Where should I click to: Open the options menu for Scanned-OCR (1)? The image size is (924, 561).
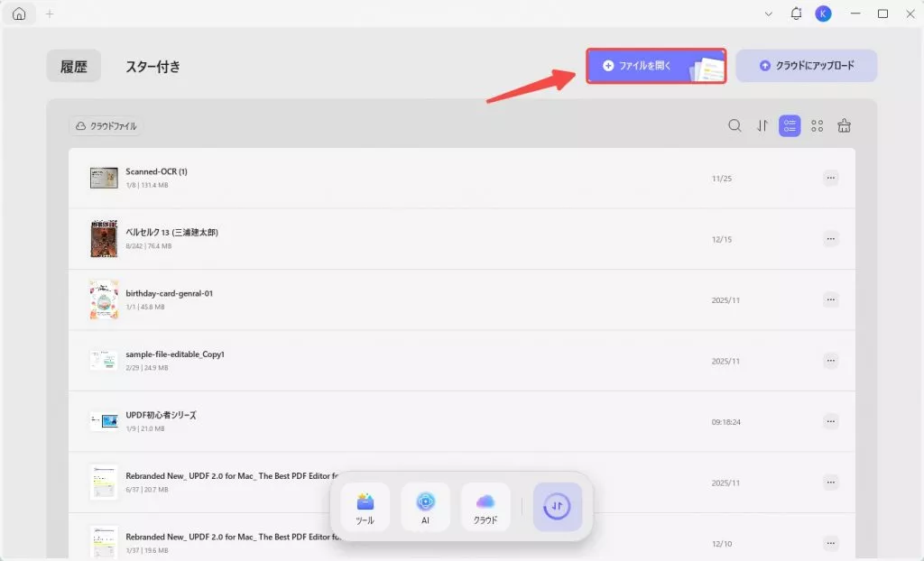(x=830, y=178)
